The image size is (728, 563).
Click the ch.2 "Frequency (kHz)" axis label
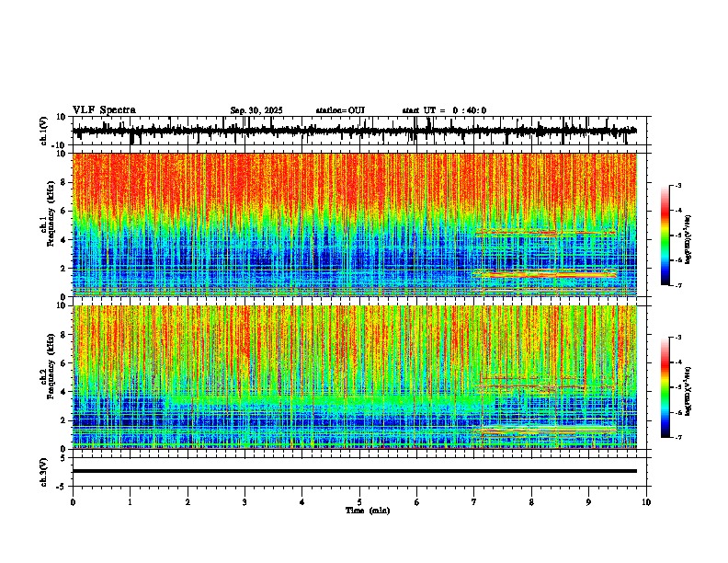pyautogui.click(x=51, y=367)
